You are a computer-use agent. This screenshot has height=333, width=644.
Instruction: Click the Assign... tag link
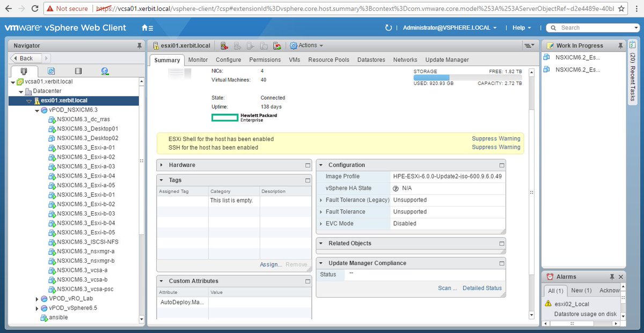pos(271,265)
